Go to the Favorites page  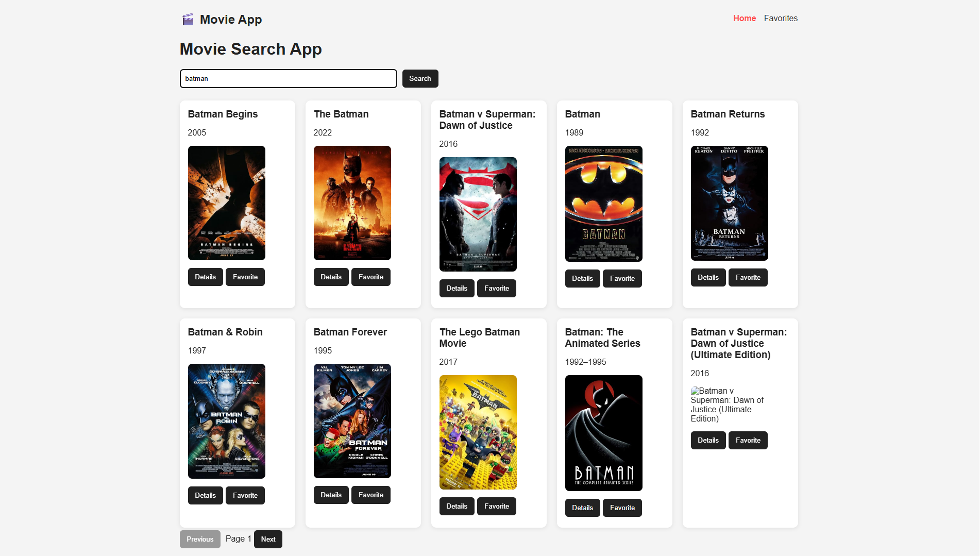(x=781, y=19)
